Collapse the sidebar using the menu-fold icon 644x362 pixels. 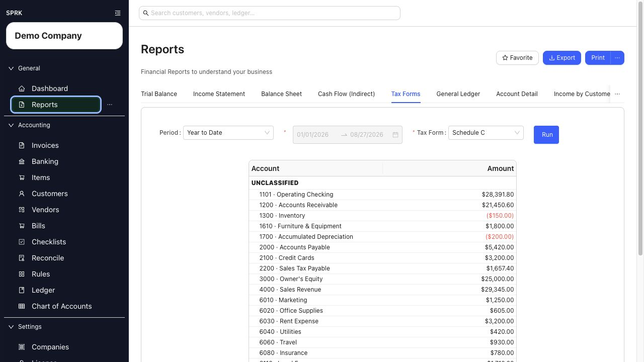(x=118, y=13)
